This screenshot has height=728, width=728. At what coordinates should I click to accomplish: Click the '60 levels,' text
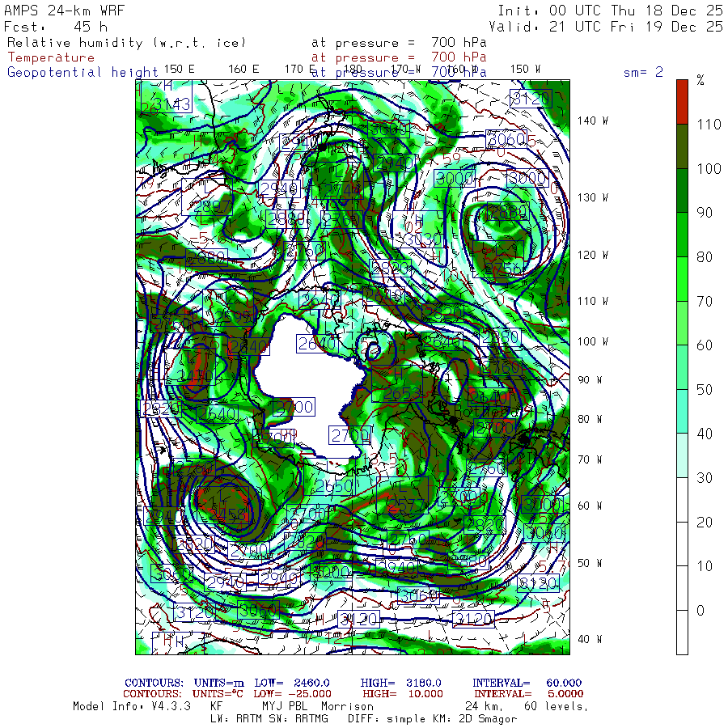tap(557, 707)
